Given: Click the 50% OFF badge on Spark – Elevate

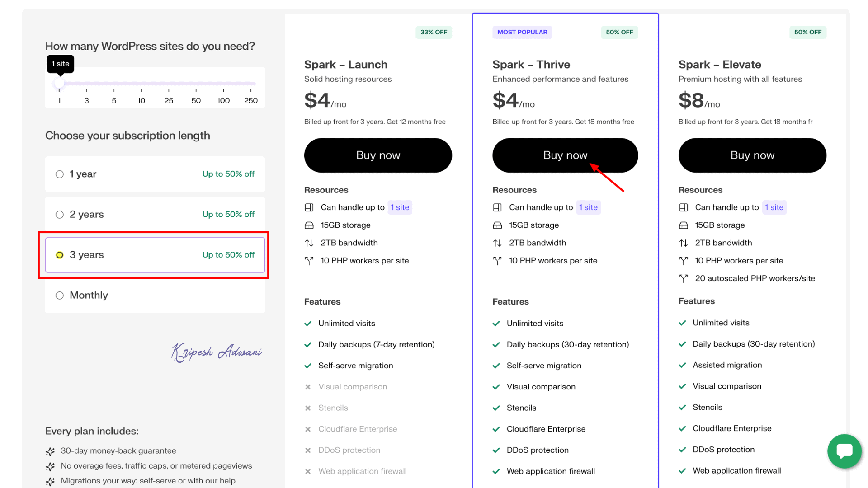Looking at the screenshot, I should [807, 32].
